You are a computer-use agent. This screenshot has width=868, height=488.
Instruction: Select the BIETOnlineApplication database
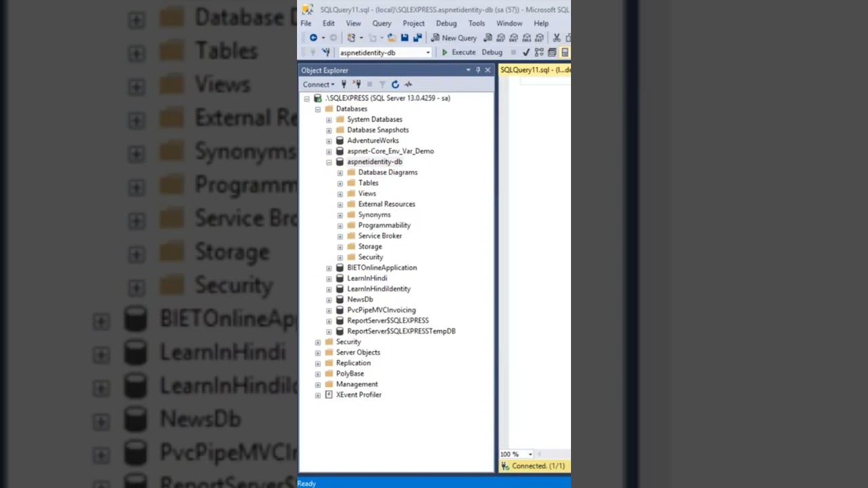pos(382,268)
